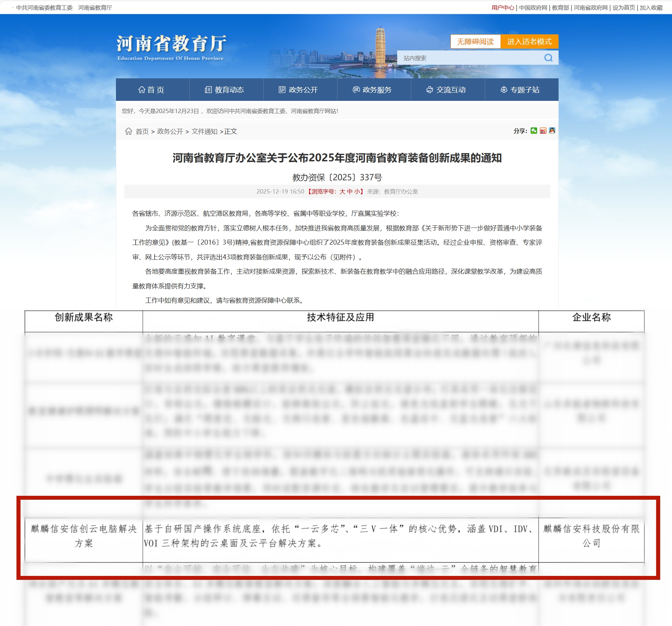Open the 教育动态 navigation menu

tap(225, 90)
